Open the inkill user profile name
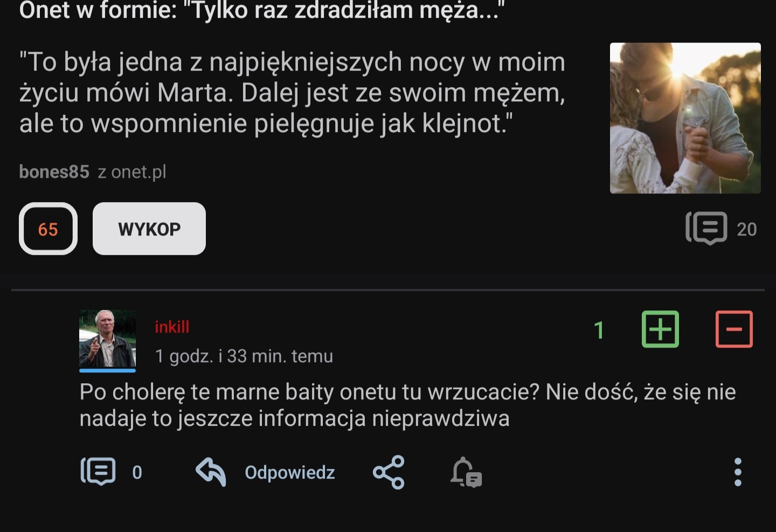The image size is (776, 532). pos(172,327)
